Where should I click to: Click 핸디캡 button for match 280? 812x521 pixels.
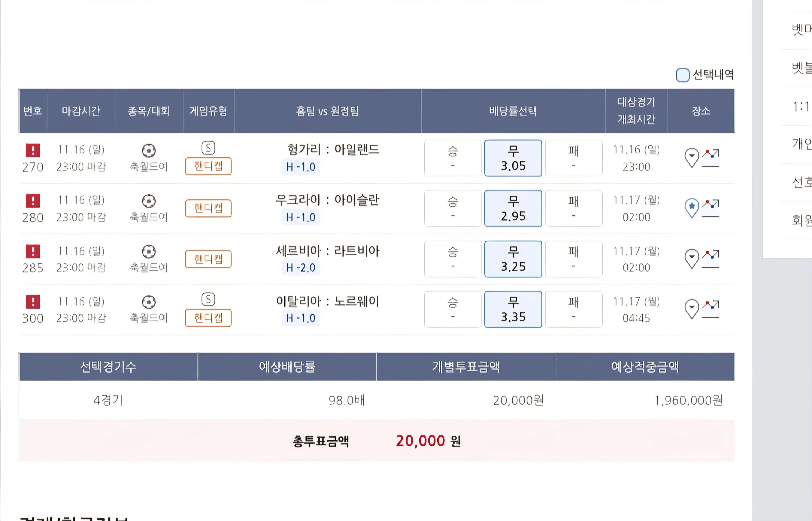pos(208,208)
